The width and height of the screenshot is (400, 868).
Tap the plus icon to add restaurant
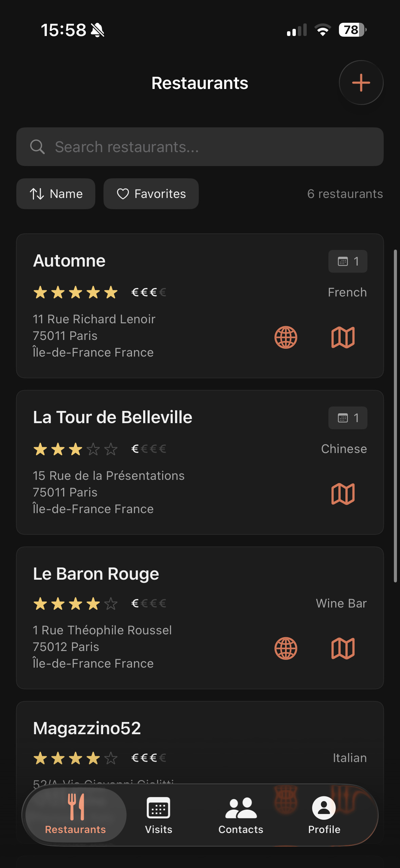pos(361,83)
